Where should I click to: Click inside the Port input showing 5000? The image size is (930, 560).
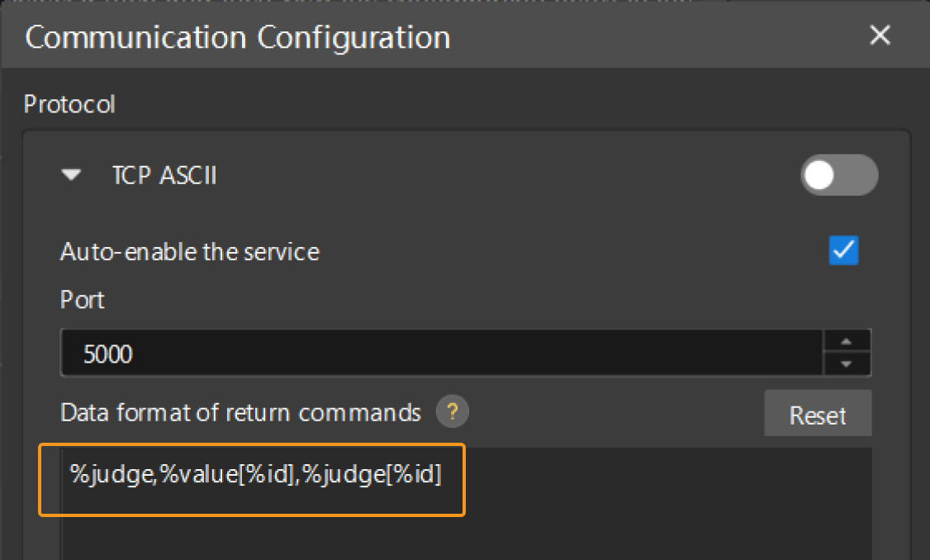tap(330, 353)
